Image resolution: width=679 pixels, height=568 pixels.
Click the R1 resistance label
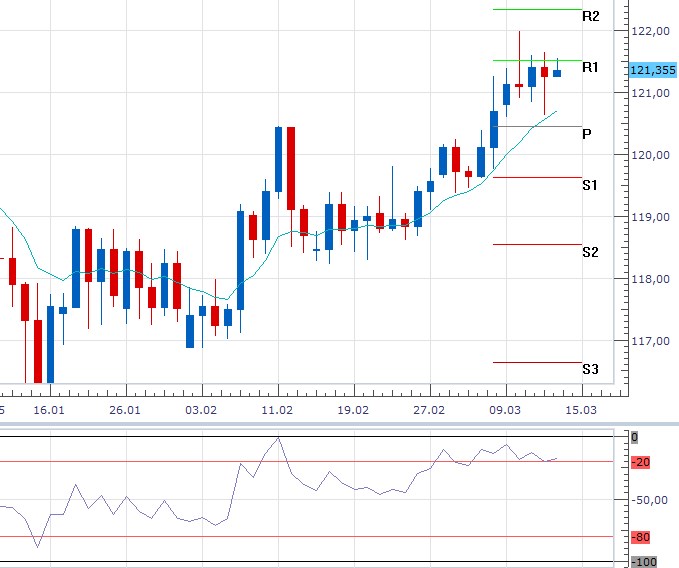(590, 68)
